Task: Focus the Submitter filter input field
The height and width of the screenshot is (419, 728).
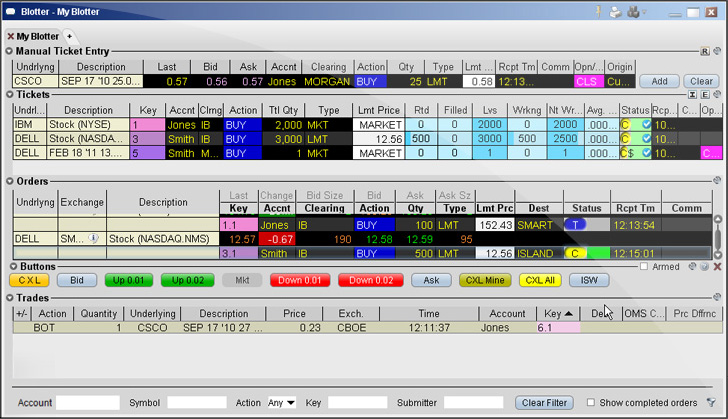Action: 474,403
